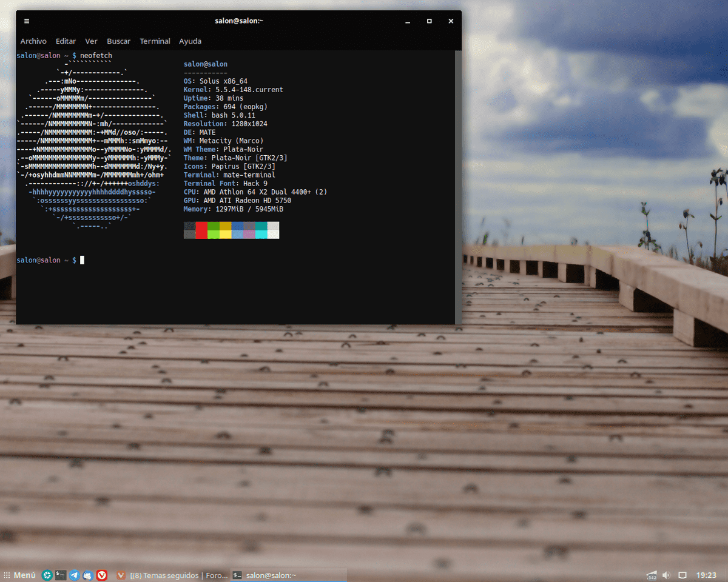Click the Terminal: mate-terminal line
This screenshot has height=582, width=728.
pos(229,175)
